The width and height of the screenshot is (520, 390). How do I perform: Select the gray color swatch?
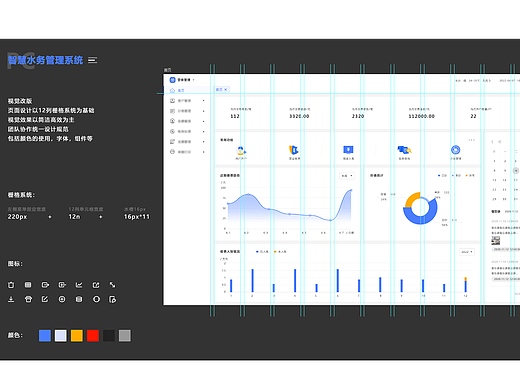125,335
